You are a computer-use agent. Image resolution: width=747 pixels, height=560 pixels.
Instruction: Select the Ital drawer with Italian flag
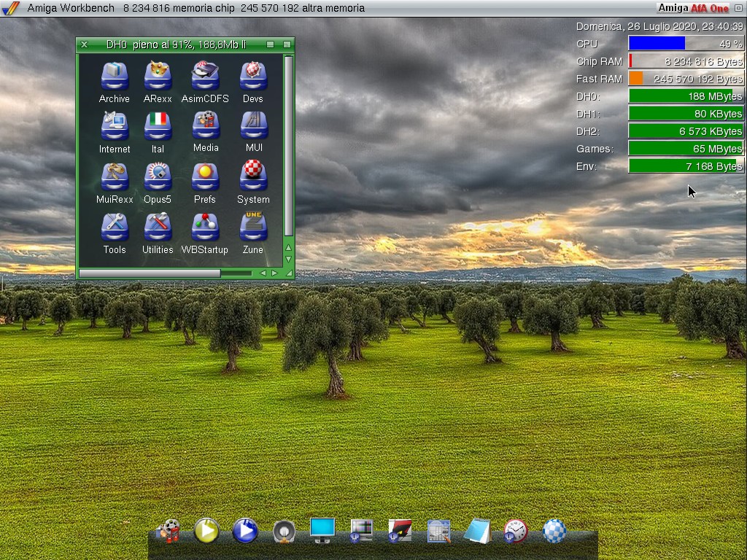tap(158, 126)
